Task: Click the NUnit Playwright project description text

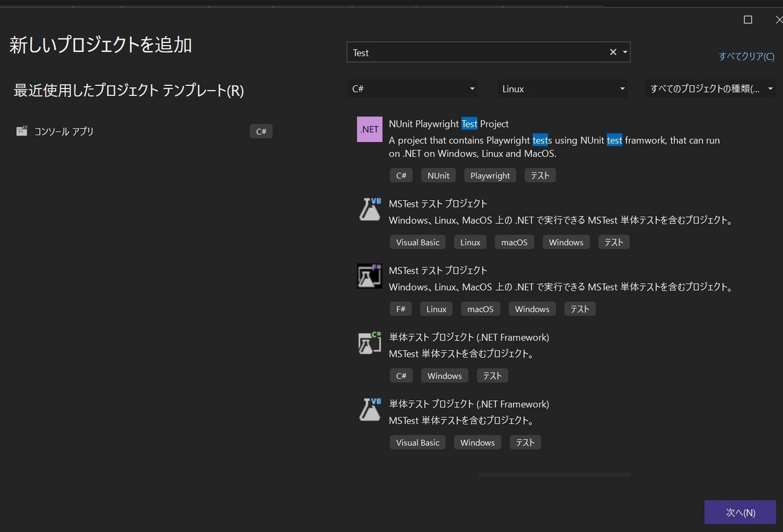Action: pyautogui.click(x=554, y=147)
